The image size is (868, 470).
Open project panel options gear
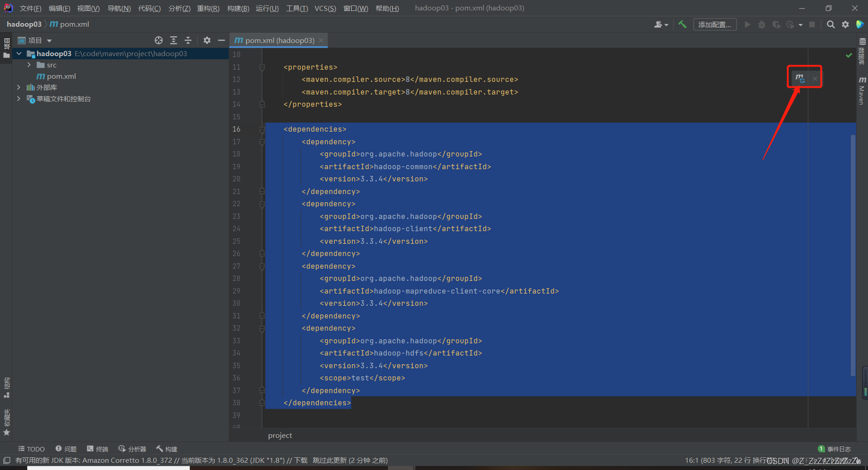pyautogui.click(x=207, y=40)
